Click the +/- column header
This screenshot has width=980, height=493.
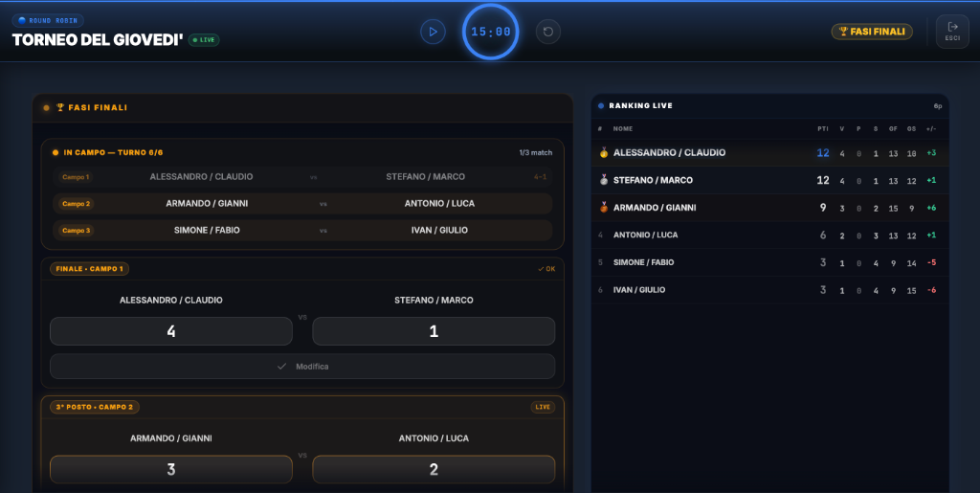pyautogui.click(x=931, y=128)
